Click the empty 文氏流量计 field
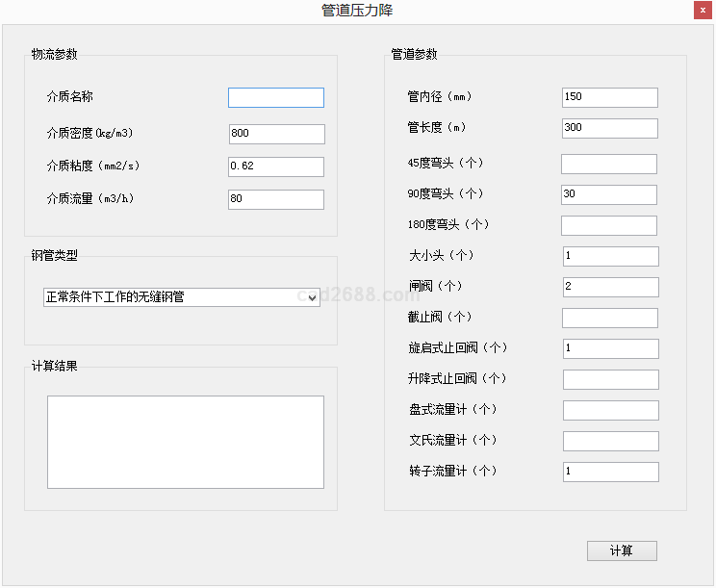The height and width of the screenshot is (588, 716). click(x=610, y=442)
